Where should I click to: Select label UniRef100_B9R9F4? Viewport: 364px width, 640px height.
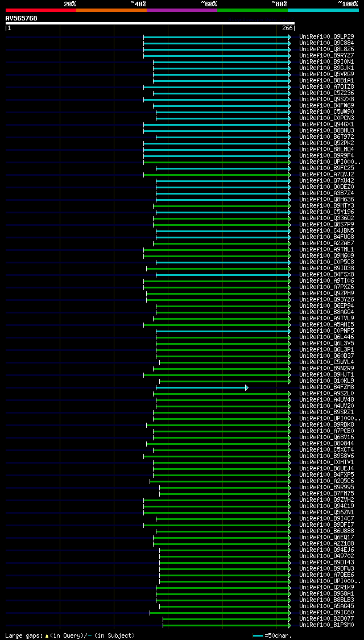point(326,156)
